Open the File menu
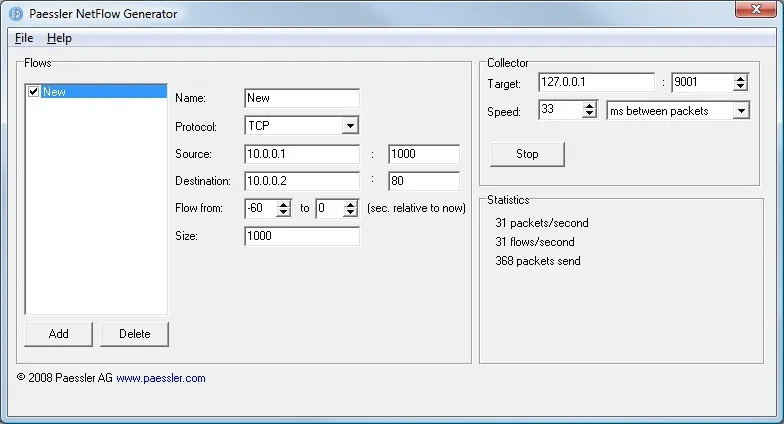 (24, 38)
